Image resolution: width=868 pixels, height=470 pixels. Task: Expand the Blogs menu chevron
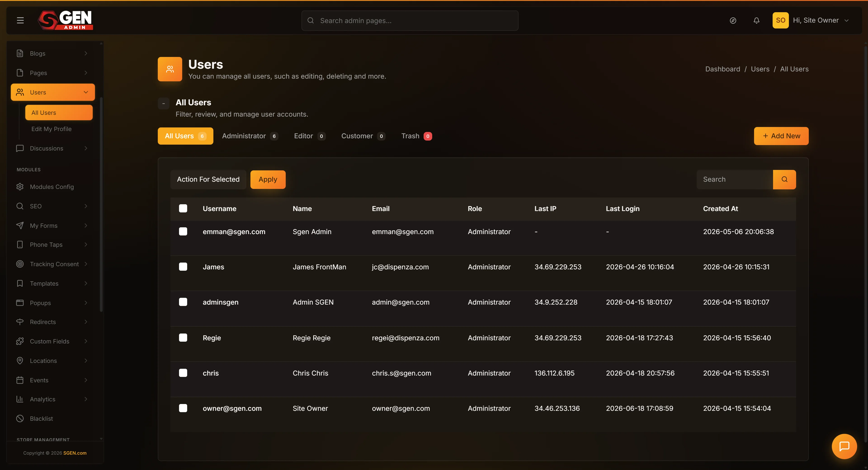coord(86,53)
